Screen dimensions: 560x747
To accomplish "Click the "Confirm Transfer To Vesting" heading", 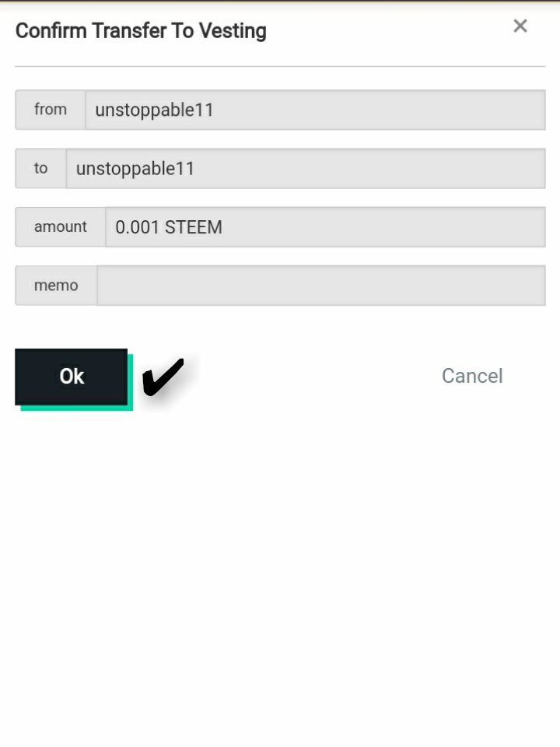I will click(x=141, y=31).
